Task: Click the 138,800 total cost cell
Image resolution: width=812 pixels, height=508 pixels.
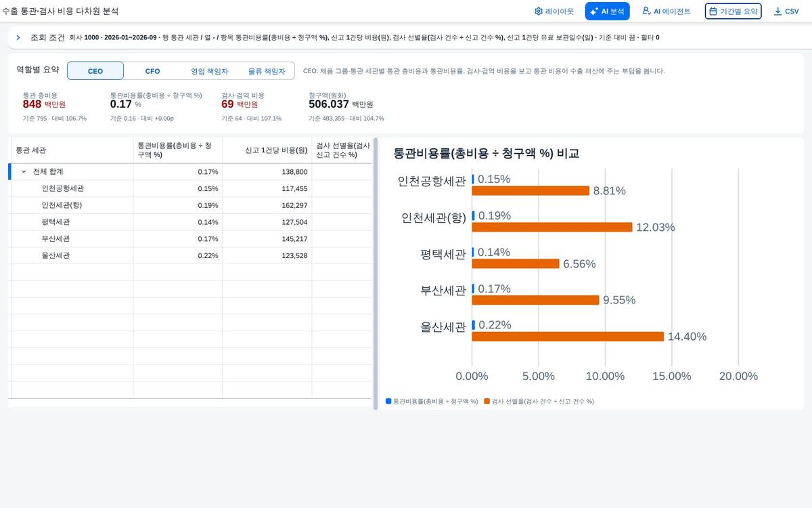Action: click(267, 172)
